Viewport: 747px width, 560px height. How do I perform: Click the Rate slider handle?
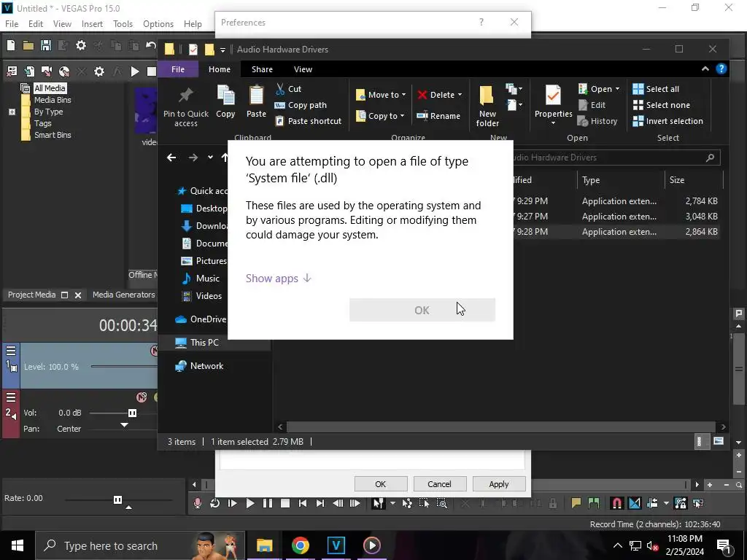pos(117,499)
